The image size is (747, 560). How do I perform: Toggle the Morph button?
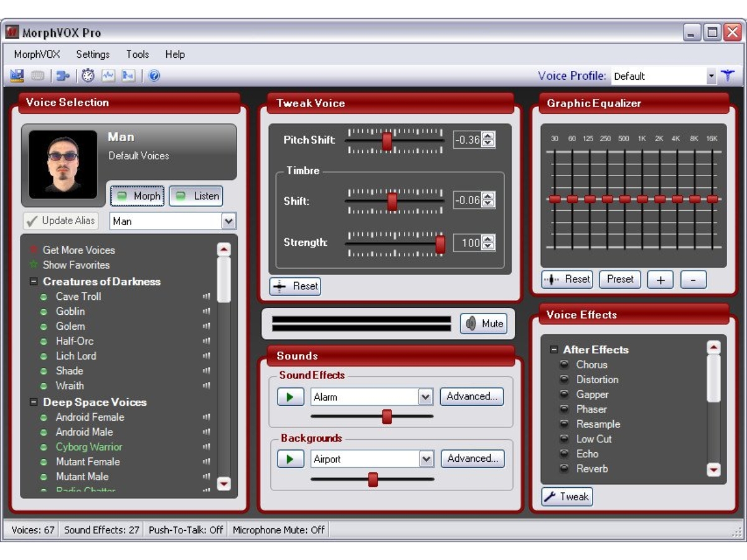click(138, 196)
